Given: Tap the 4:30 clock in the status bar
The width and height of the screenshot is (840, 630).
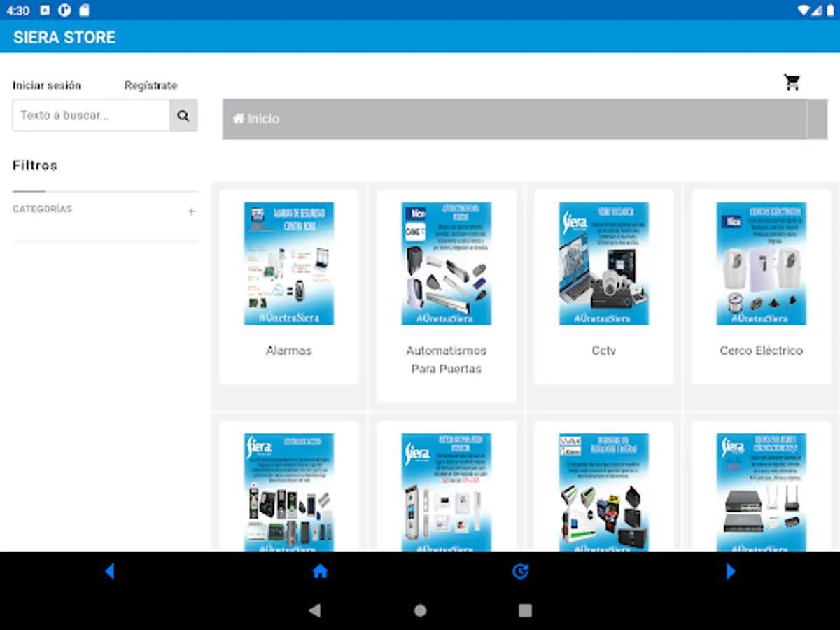Looking at the screenshot, I should tap(17, 10).
